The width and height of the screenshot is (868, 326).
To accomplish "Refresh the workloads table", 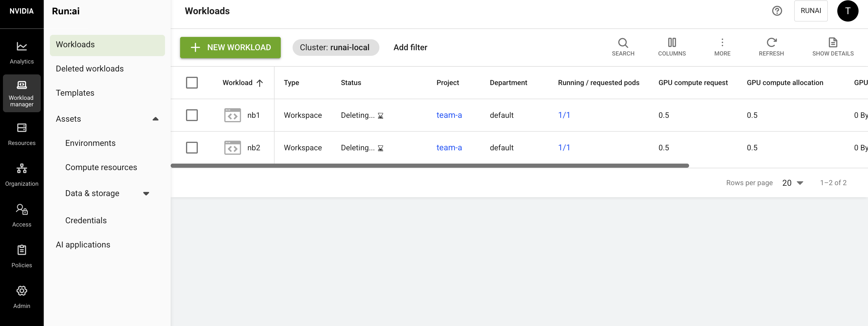I will point(771,47).
